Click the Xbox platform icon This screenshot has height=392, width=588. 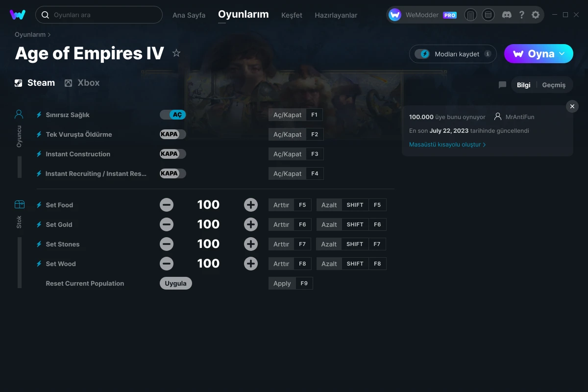coord(69,83)
